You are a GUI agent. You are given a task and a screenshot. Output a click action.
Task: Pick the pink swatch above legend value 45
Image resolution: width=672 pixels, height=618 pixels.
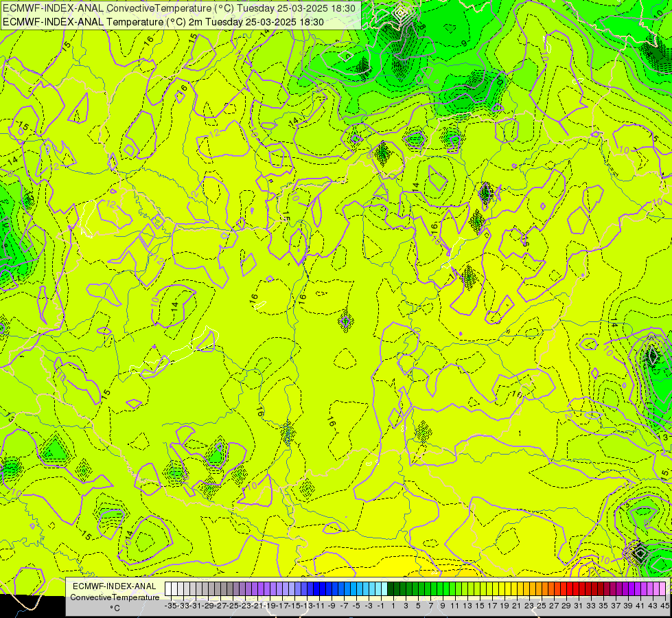[662, 589]
